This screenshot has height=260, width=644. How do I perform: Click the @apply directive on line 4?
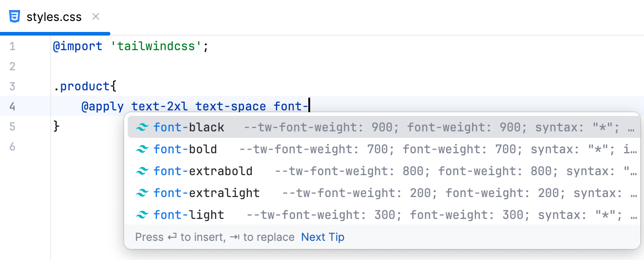point(103,107)
